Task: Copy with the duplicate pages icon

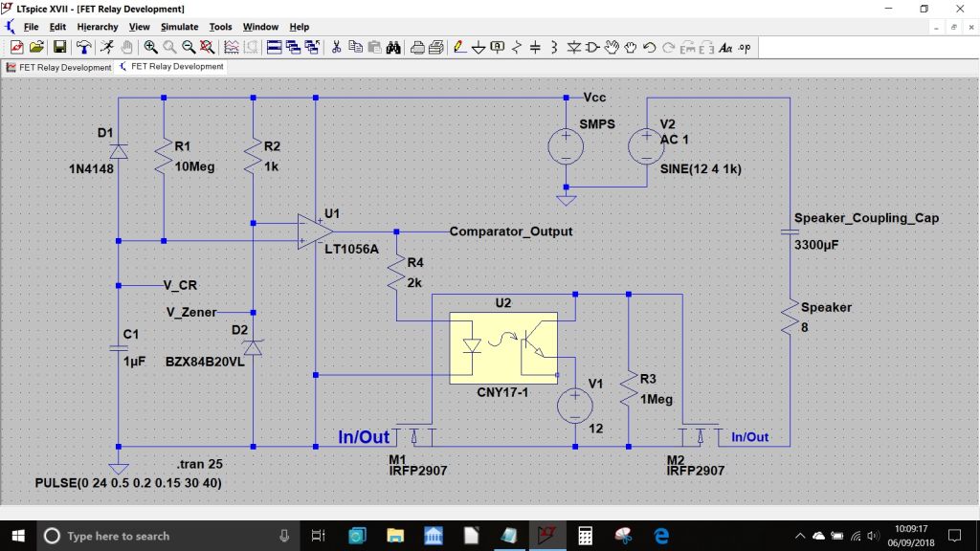Action: coord(355,48)
